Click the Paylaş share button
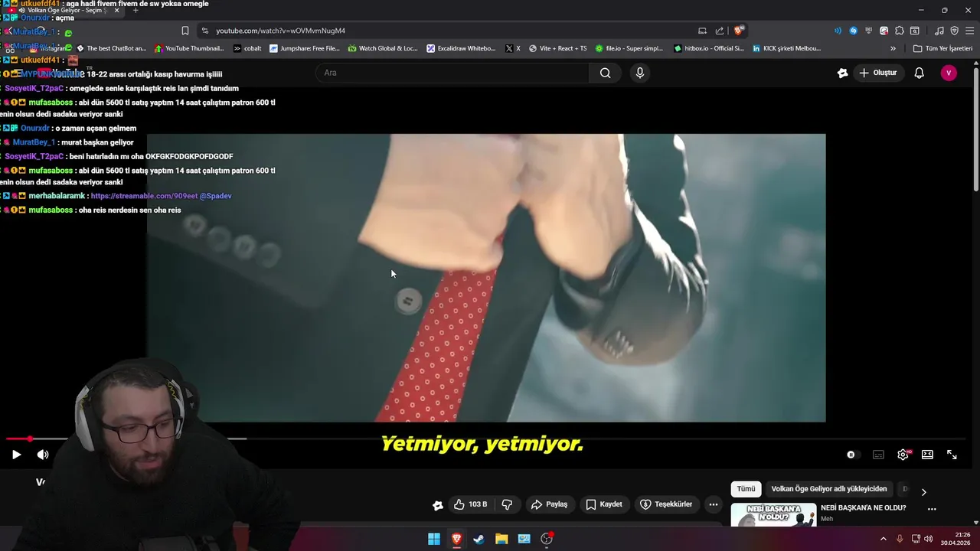 point(549,504)
